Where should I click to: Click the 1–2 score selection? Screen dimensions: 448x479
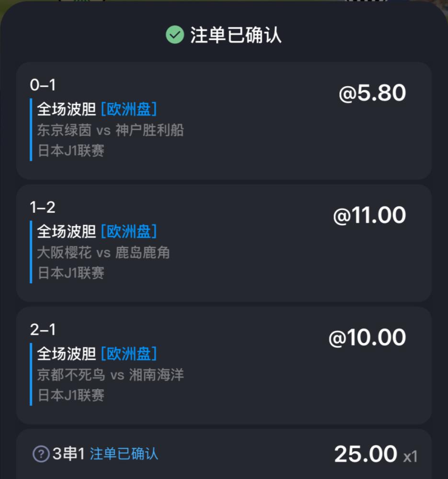tap(43, 207)
